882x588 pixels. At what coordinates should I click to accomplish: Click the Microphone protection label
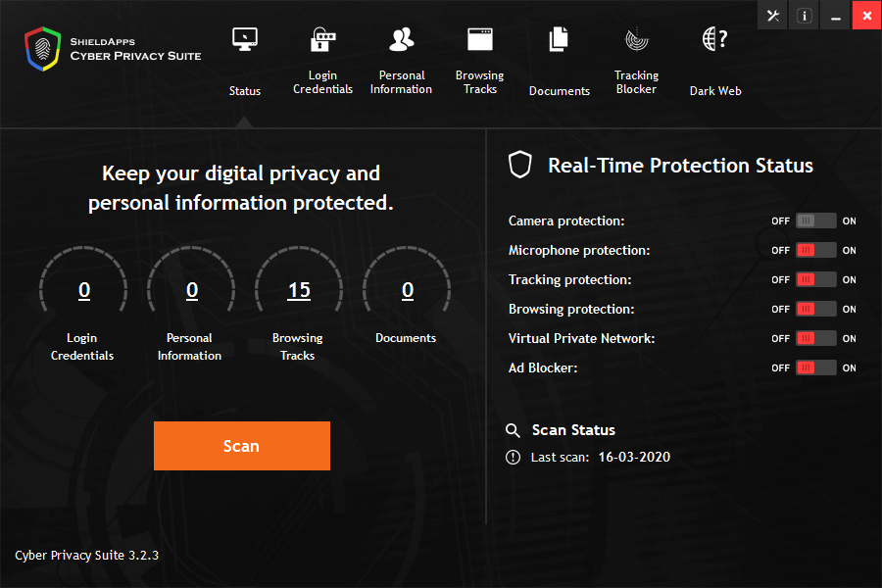(x=579, y=251)
